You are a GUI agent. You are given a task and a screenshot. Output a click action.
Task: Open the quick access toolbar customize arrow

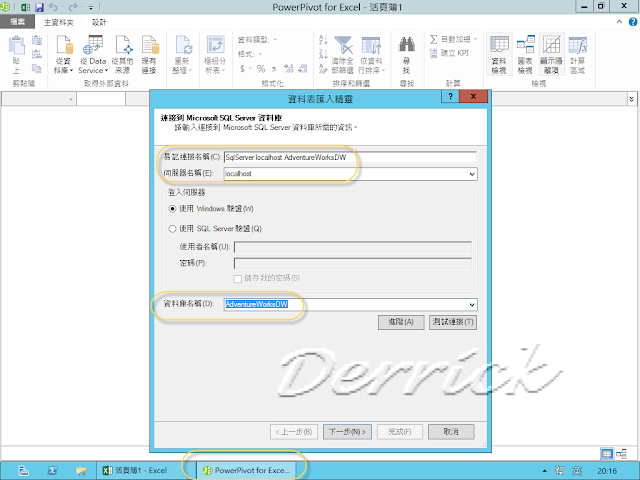tap(91, 7)
